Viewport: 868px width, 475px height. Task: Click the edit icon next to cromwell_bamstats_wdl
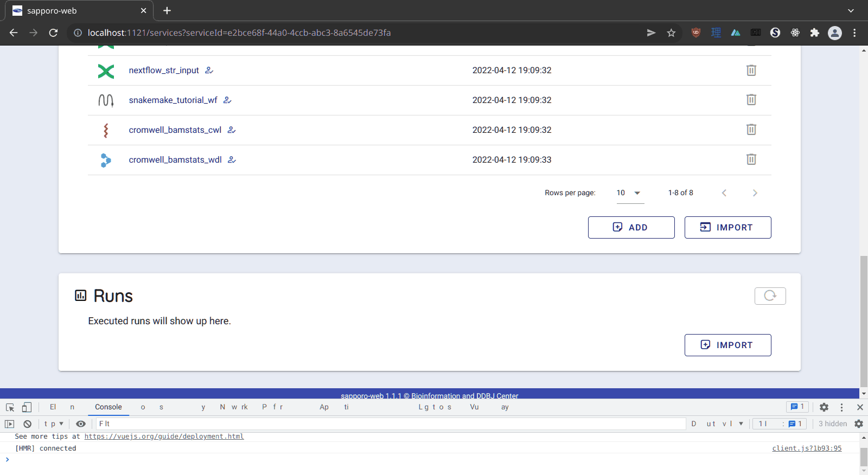232,160
